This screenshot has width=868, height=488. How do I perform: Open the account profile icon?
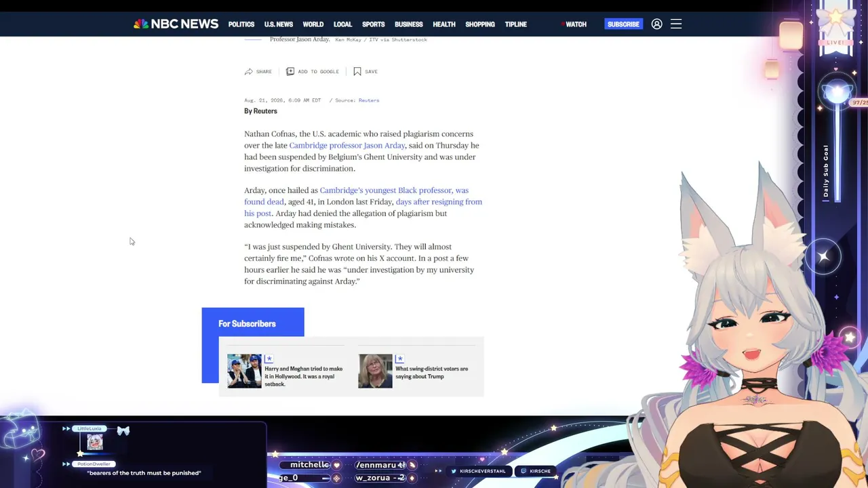point(656,24)
